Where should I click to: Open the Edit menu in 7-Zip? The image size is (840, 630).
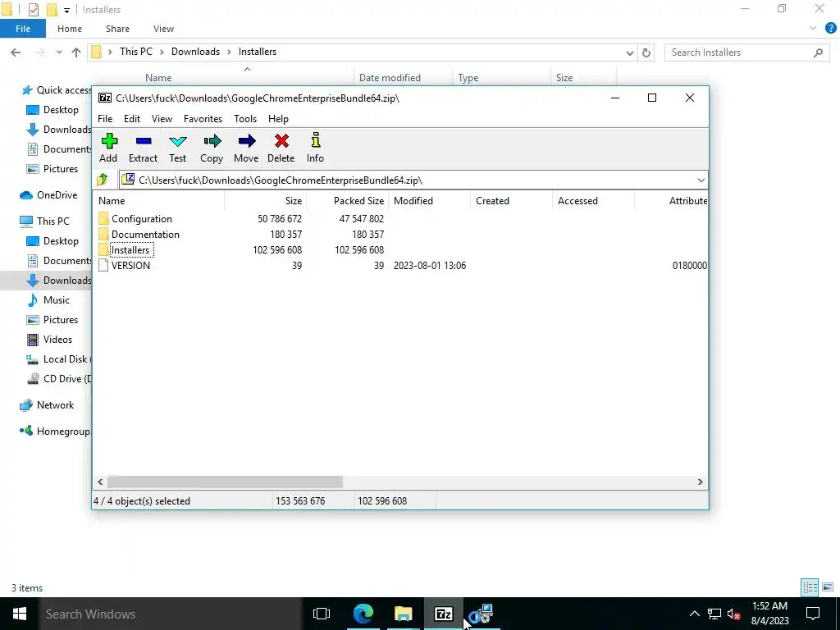132,119
